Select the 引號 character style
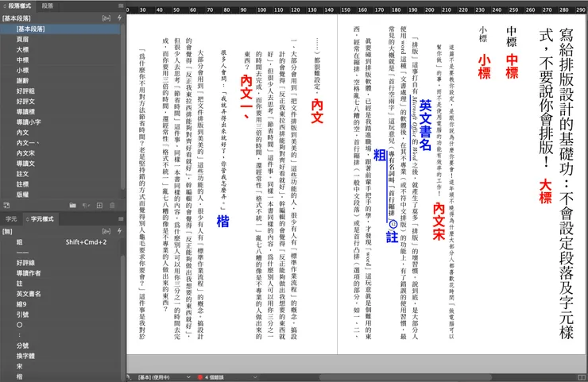 pyautogui.click(x=60, y=314)
